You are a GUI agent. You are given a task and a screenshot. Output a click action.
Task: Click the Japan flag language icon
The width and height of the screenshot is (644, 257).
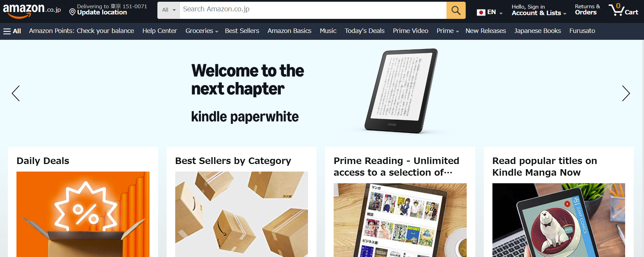pyautogui.click(x=481, y=12)
